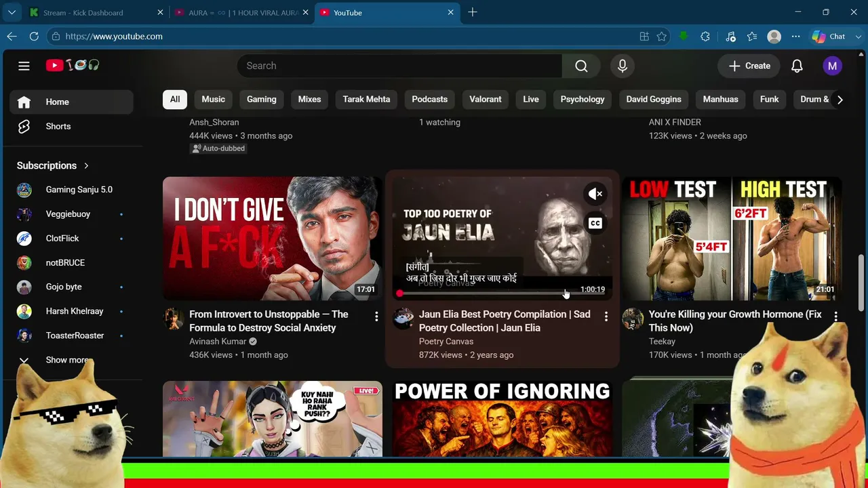Open the Avinash Kumar channel avatar

[x=174, y=319]
